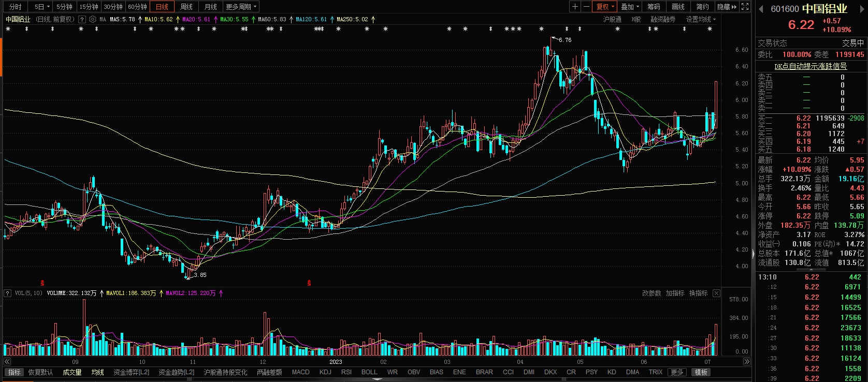Select the MACD indicator tab

point(300,372)
